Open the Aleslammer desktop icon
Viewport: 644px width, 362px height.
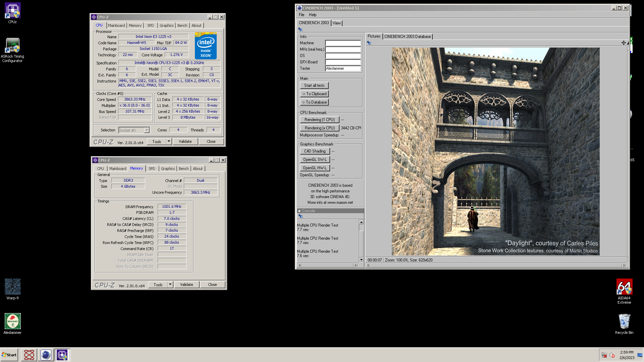12,324
